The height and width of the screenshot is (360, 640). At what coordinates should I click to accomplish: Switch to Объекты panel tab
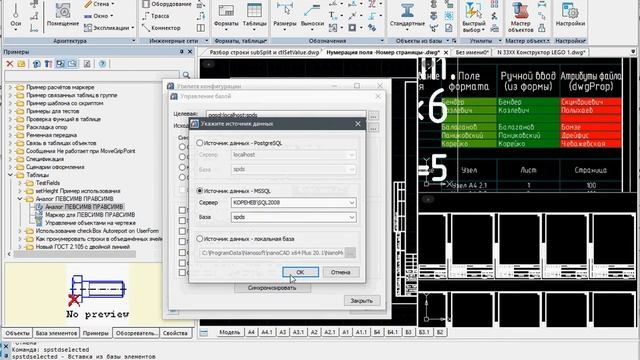[x=17, y=333]
